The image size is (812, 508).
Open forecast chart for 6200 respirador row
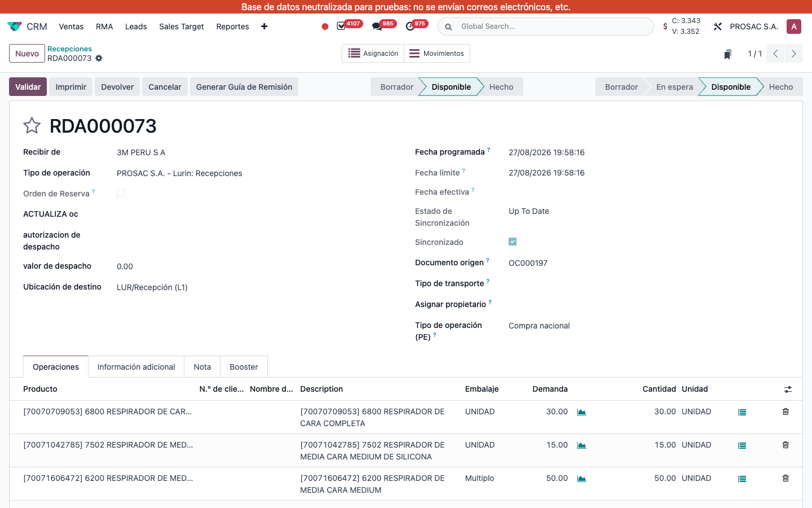pos(582,479)
